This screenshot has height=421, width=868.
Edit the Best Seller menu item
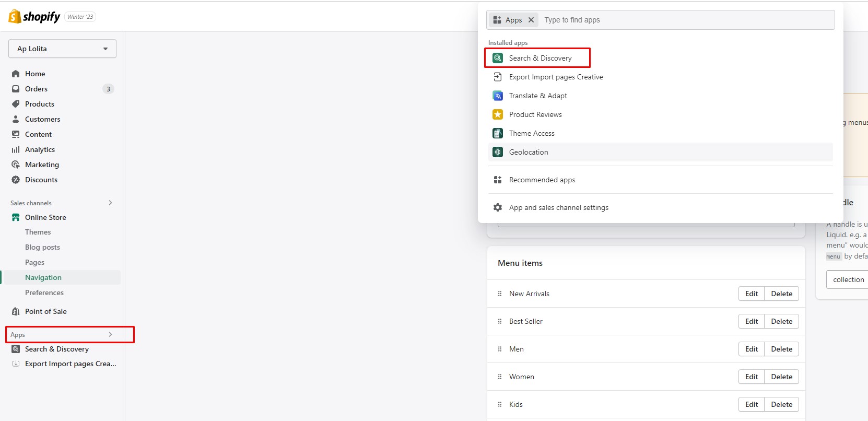[x=751, y=321]
